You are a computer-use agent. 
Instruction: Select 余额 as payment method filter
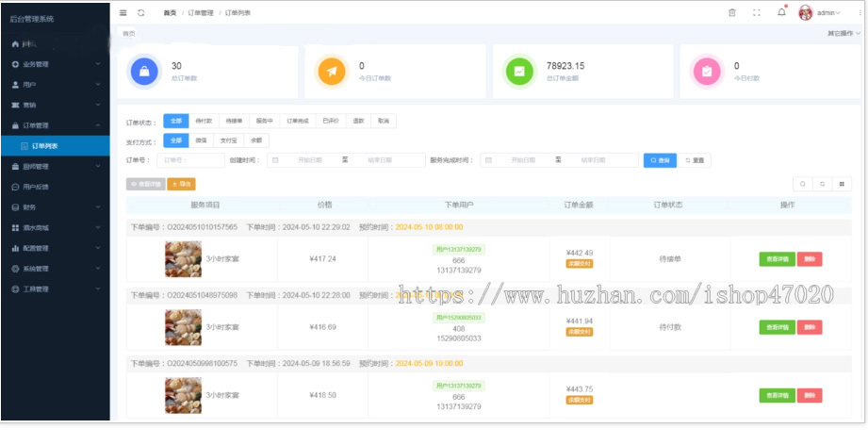(256, 140)
